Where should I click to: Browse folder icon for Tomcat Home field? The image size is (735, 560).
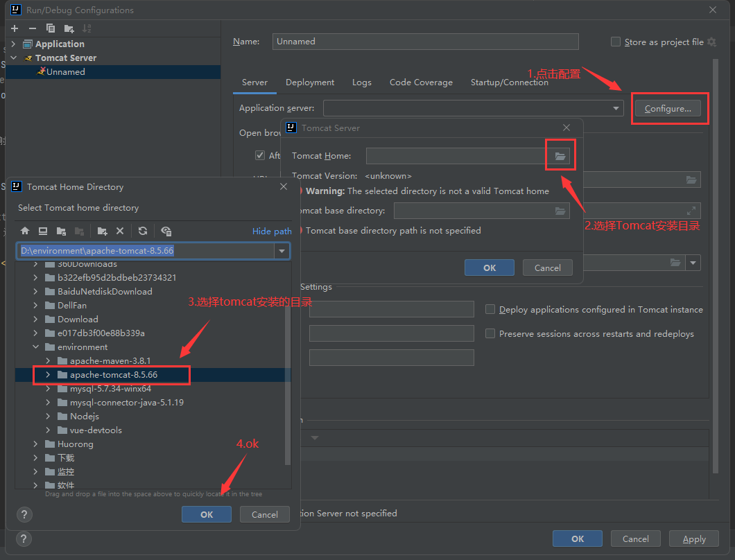560,156
